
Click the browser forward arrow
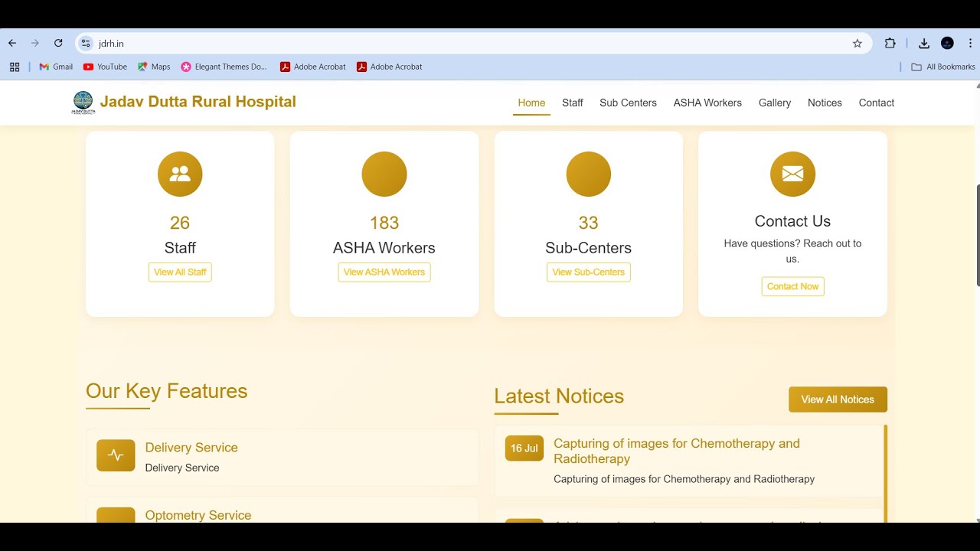click(35, 44)
